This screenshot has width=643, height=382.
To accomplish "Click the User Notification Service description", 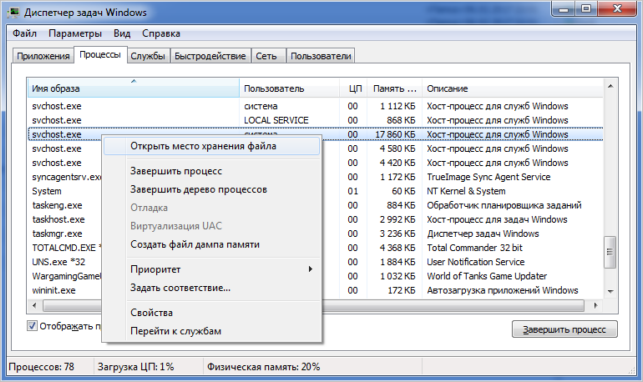I will (x=476, y=262).
